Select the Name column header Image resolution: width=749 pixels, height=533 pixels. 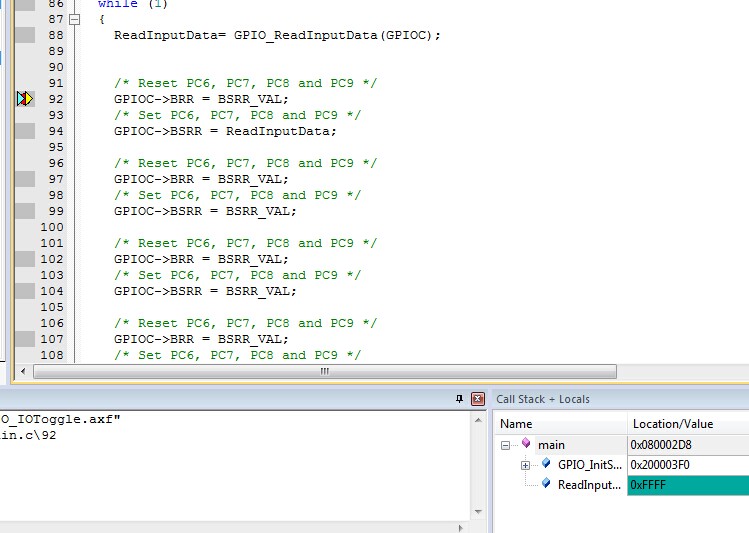click(x=560, y=424)
